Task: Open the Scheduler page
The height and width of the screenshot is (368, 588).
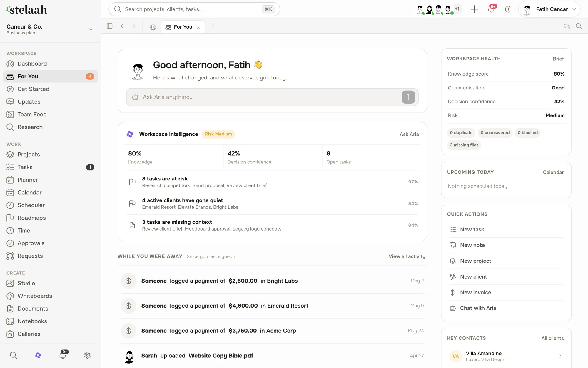Action: pos(50,205)
